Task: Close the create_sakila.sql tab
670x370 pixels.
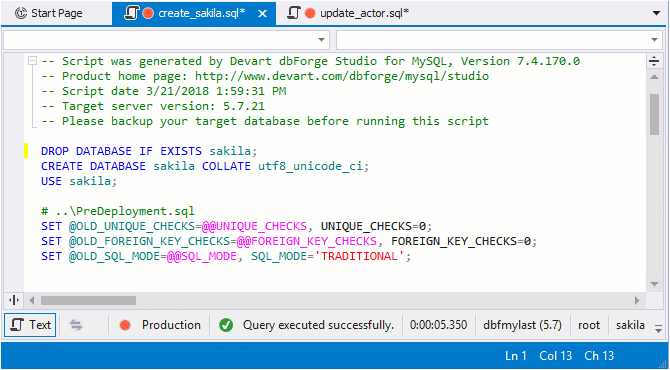Action: tap(263, 14)
